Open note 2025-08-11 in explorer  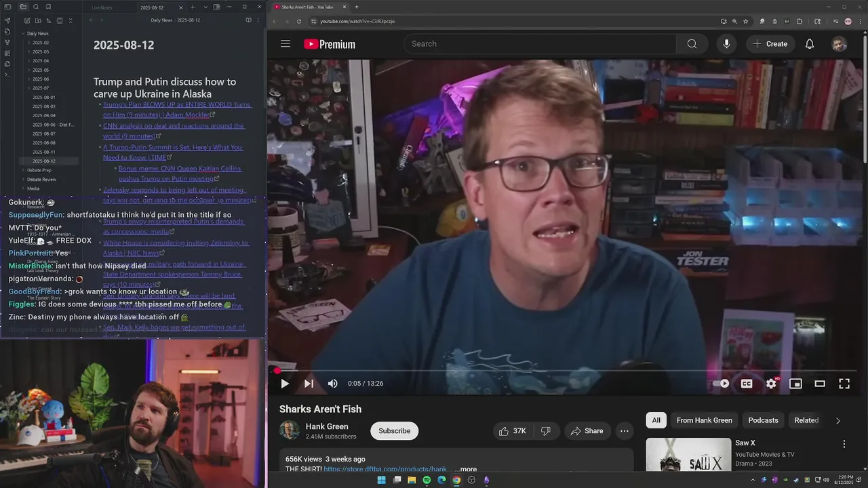point(44,152)
